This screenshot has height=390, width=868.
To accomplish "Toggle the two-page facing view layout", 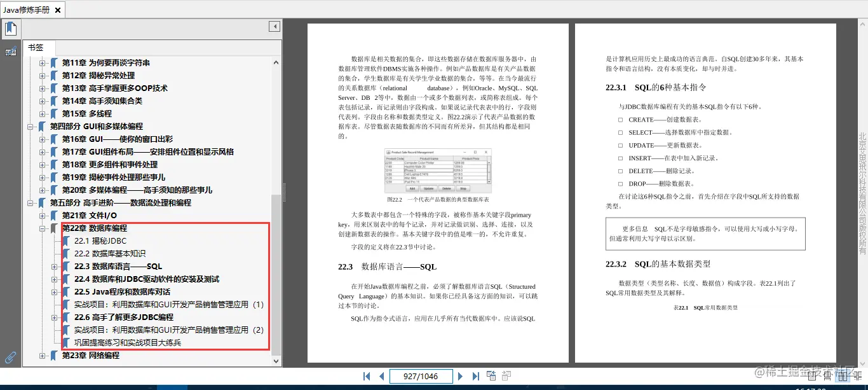I will (x=843, y=376).
